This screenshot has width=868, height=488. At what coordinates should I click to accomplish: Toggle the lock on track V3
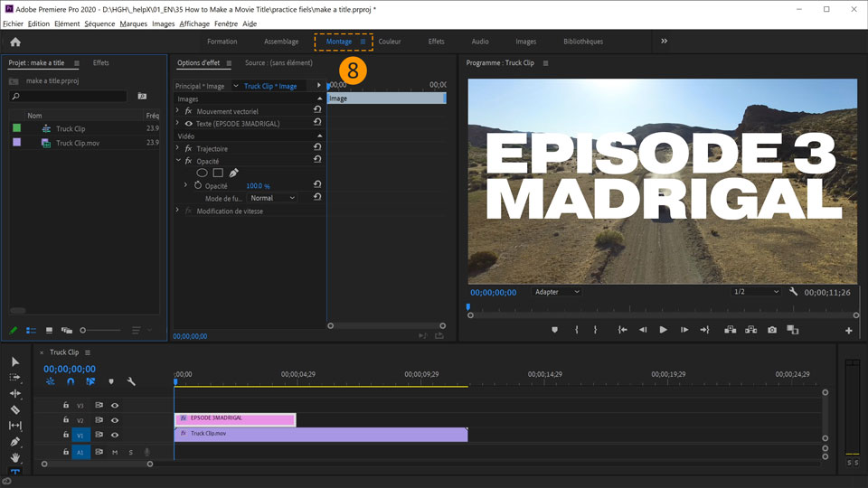click(66, 406)
